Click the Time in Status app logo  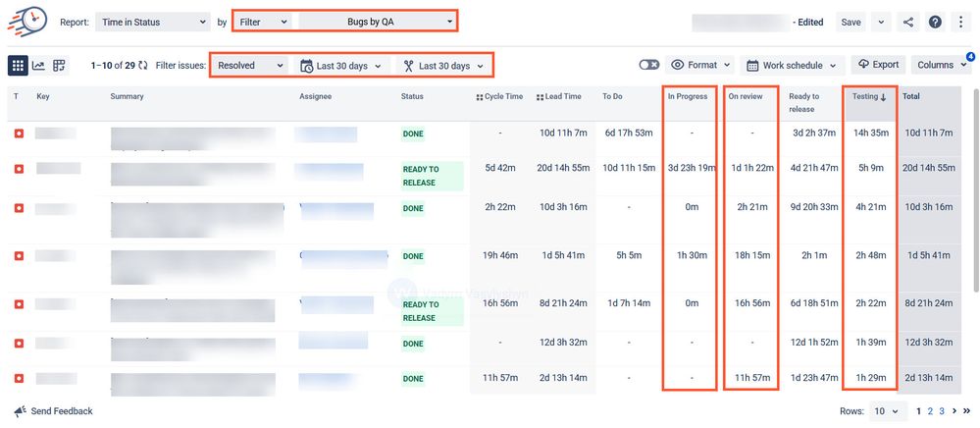[x=26, y=22]
